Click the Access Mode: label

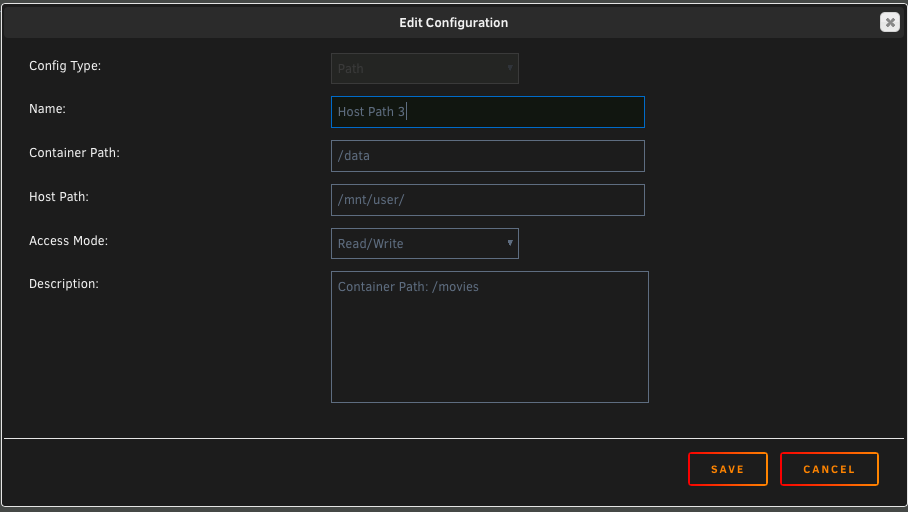(x=68, y=241)
